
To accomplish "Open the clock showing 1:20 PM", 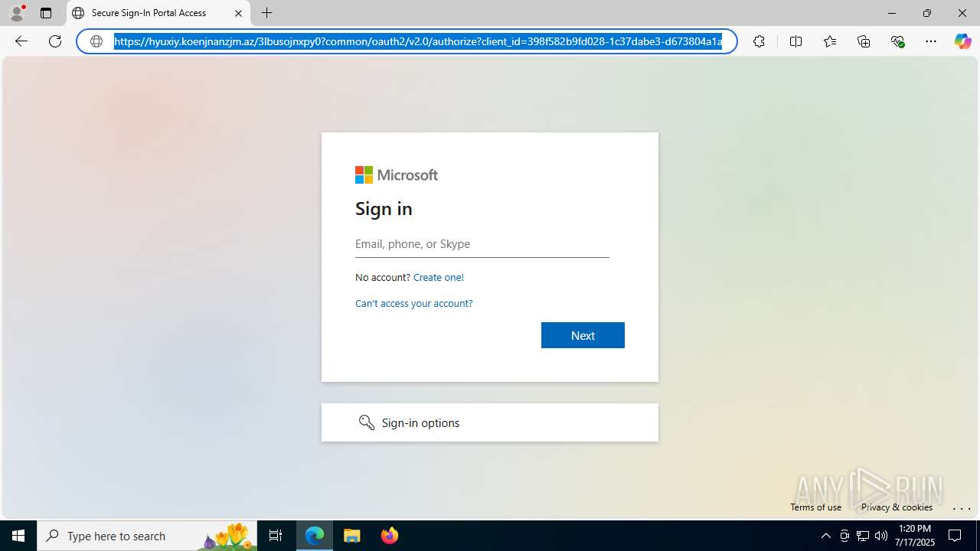I will point(913,536).
